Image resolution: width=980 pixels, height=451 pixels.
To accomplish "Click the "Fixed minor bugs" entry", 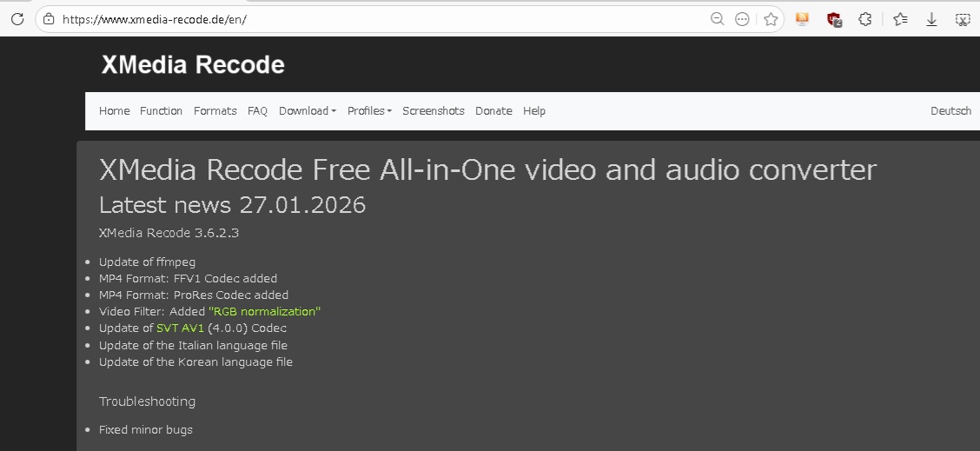I will [x=146, y=430].
